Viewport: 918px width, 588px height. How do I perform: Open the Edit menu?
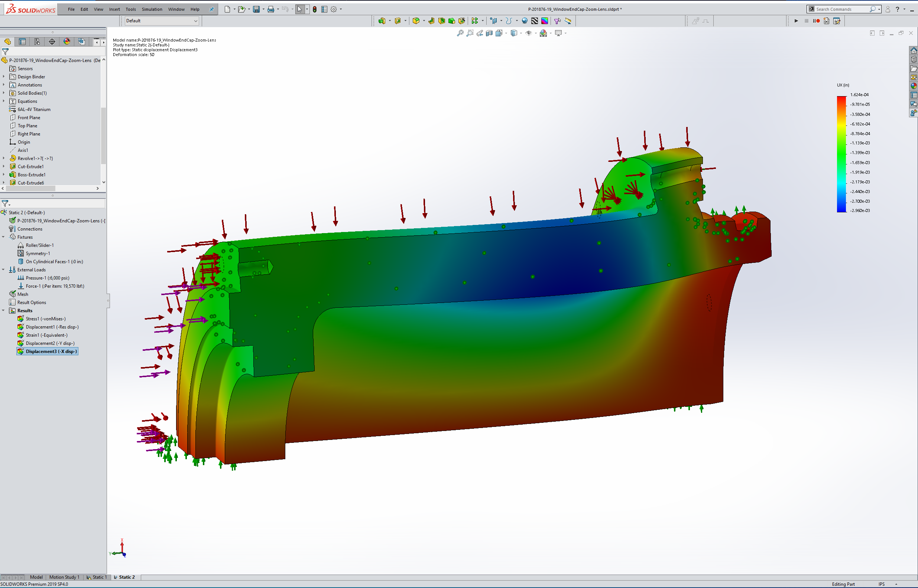click(84, 9)
